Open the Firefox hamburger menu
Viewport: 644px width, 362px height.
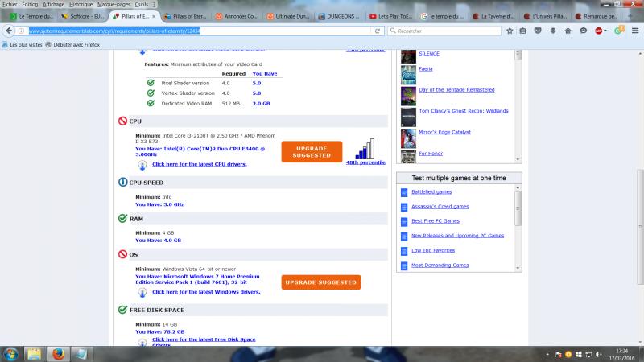[635, 31]
